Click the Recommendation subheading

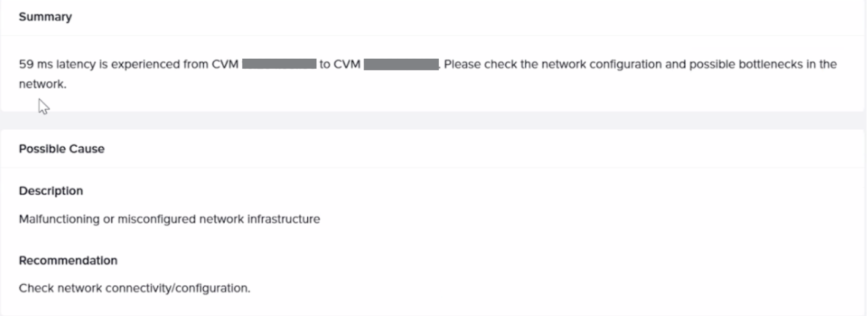coord(68,261)
